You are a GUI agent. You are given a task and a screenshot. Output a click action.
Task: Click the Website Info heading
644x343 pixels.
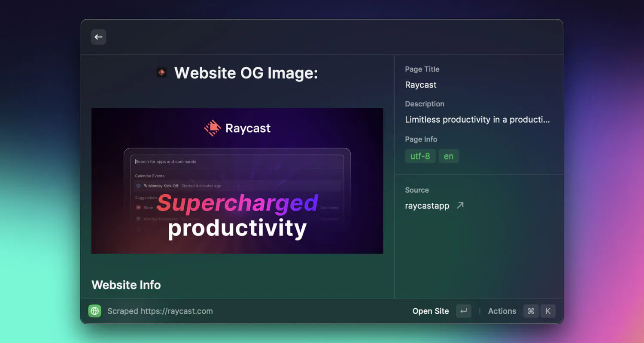point(126,285)
